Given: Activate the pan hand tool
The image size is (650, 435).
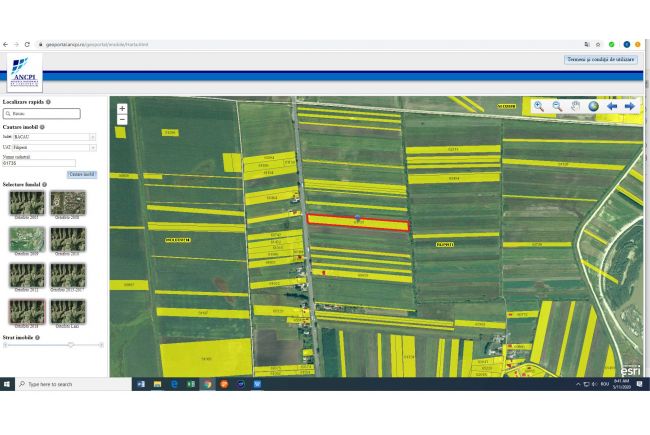Looking at the screenshot, I should [x=575, y=106].
